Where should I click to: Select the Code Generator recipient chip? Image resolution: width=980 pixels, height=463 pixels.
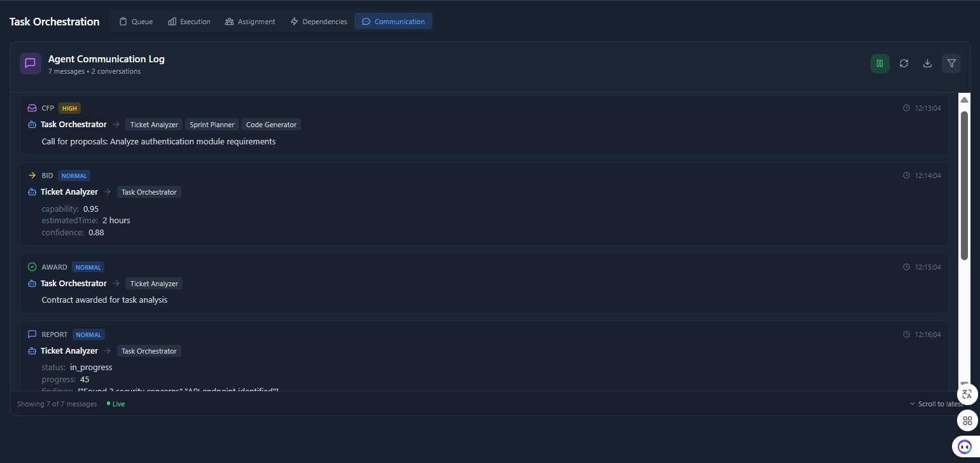click(271, 125)
